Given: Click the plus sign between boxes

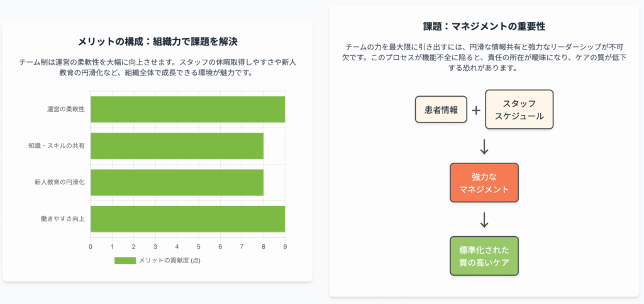Looking at the screenshot, I should (476, 111).
